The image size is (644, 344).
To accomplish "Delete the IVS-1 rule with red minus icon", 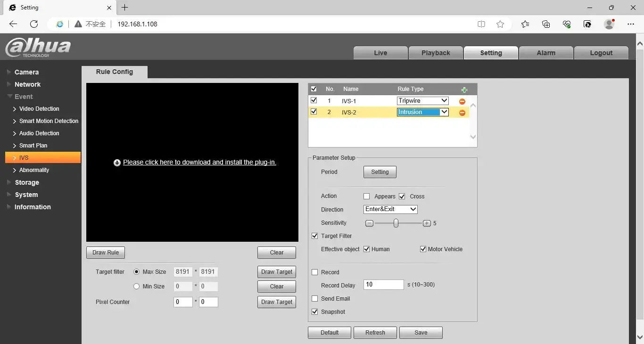I will point(462,101).
